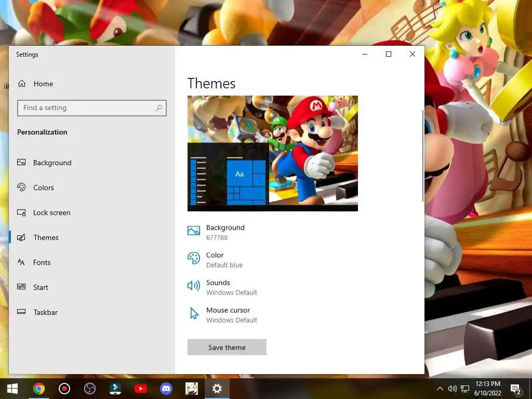Click the taskbar clock and date
This screenshot has width=532, height=399.
click(487, 389)
